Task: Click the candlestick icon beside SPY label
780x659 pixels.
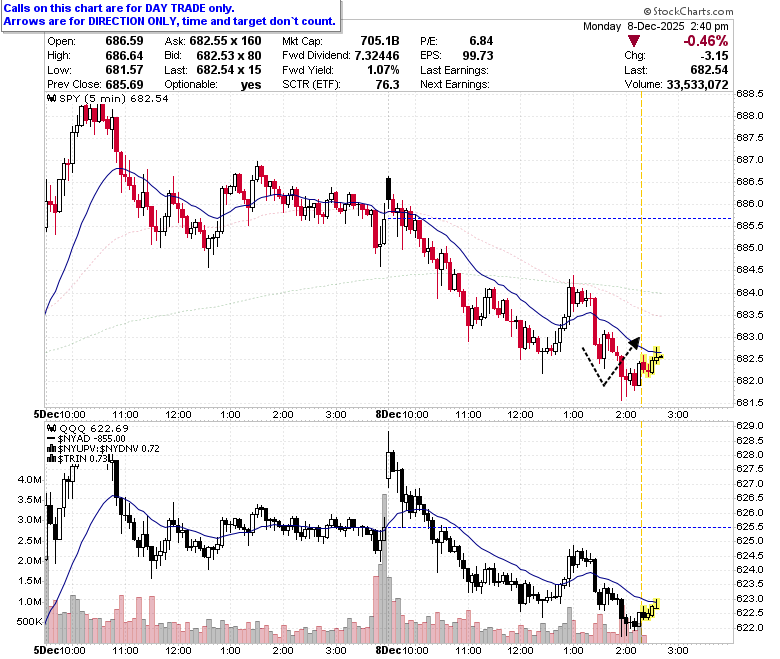Action: coord(51,98)
